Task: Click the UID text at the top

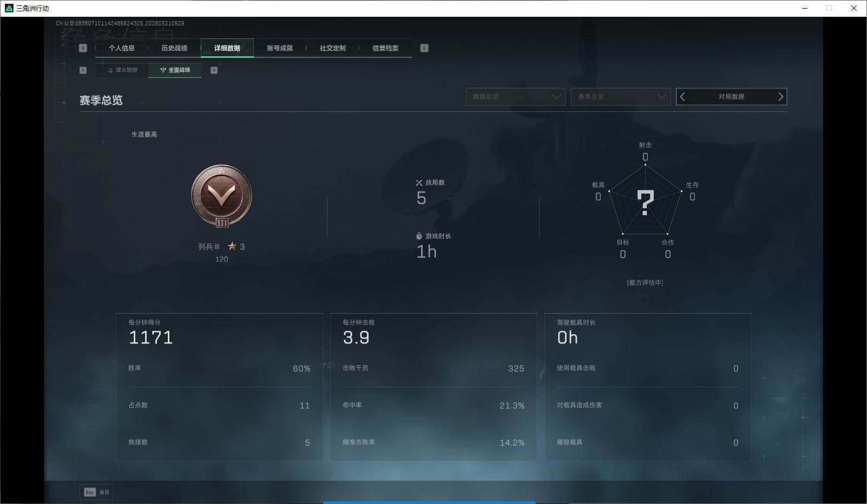Action: click(120, 23)
